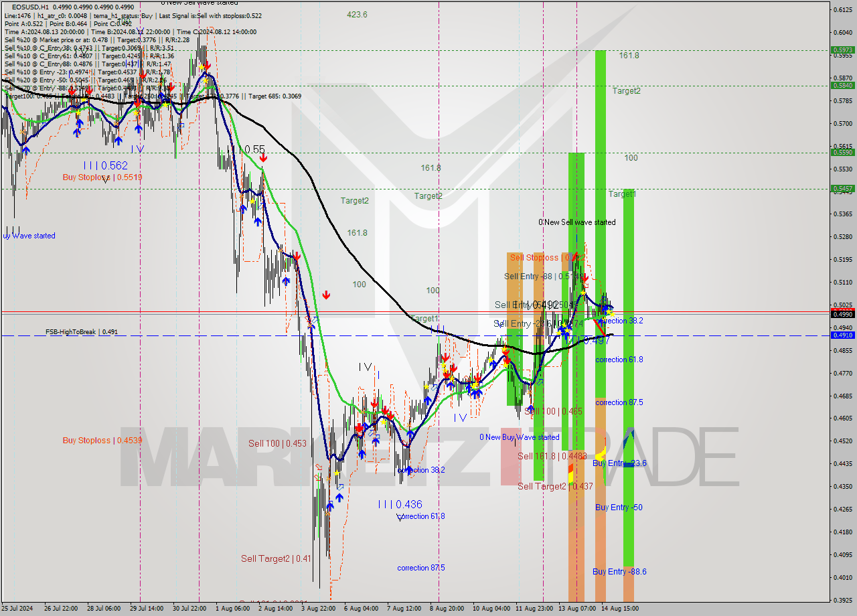857x616 pixels.
Task: Click the 0.3925 tick on the price axis
Action: [842, 600]
